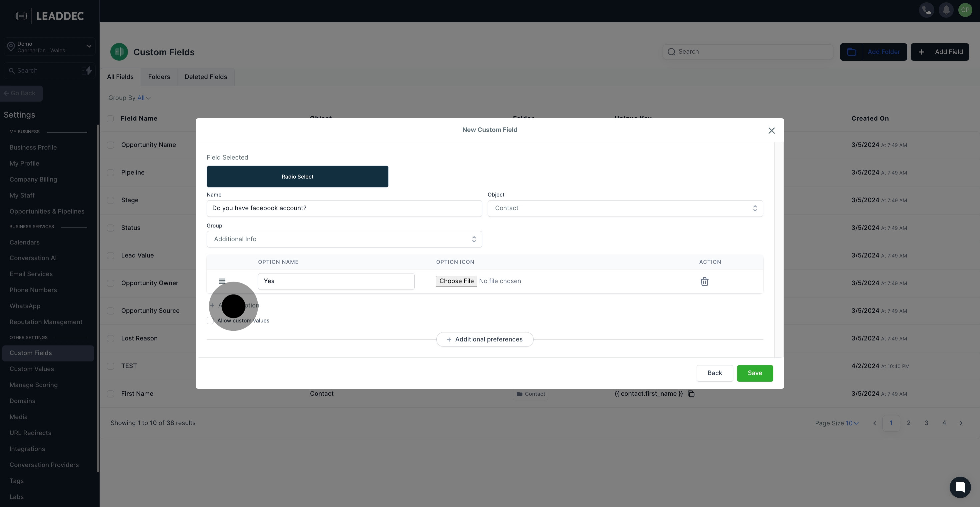The image size is (980, 507).
Task: Click the Add Folder button label
Action: pyautogui.click(x=884, y=52)
